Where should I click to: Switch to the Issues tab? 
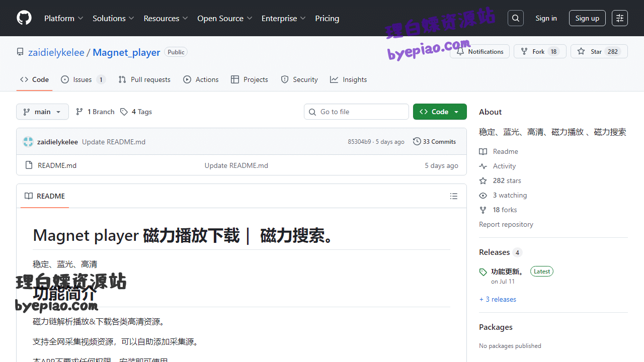click(x=83, y=79)
